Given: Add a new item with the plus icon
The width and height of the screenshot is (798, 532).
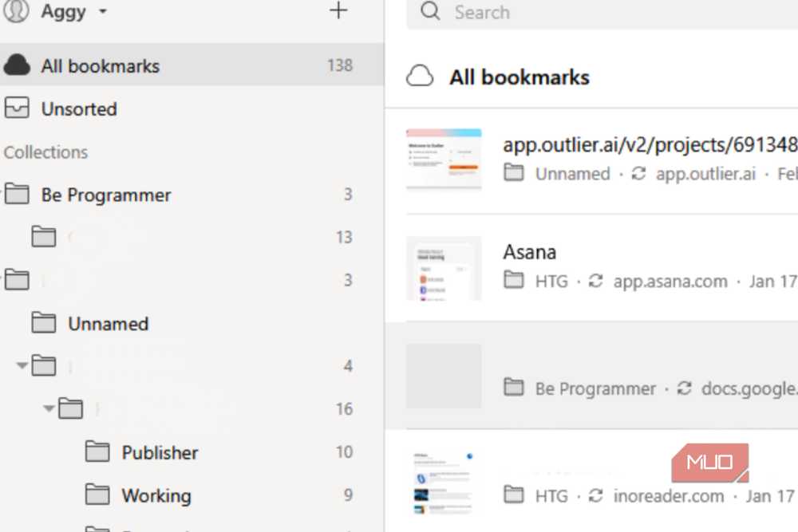Looking at the screenshot, I should 338,10.
